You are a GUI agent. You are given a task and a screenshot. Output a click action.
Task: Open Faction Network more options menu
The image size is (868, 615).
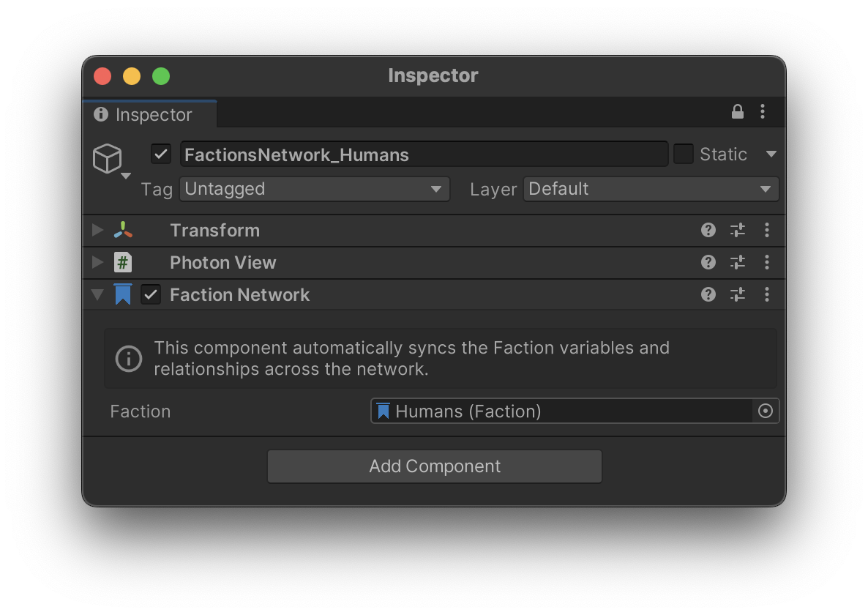767,294
